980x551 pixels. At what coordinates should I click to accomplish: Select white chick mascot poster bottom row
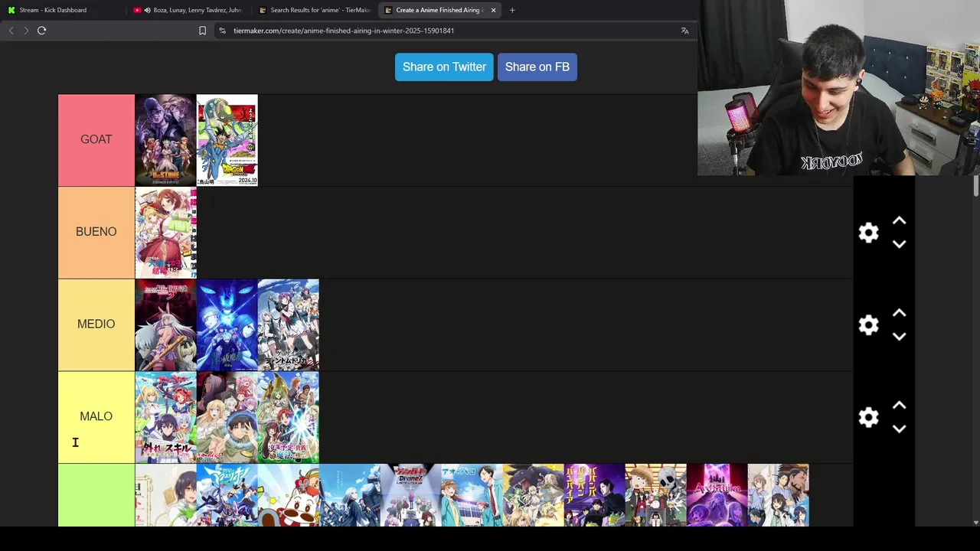[x=288, y=495]
